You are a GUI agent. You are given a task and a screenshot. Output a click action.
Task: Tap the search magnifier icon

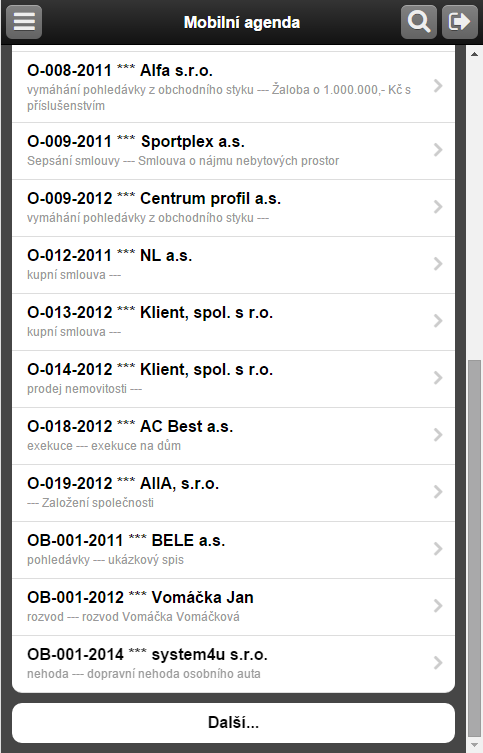[419, 22]
